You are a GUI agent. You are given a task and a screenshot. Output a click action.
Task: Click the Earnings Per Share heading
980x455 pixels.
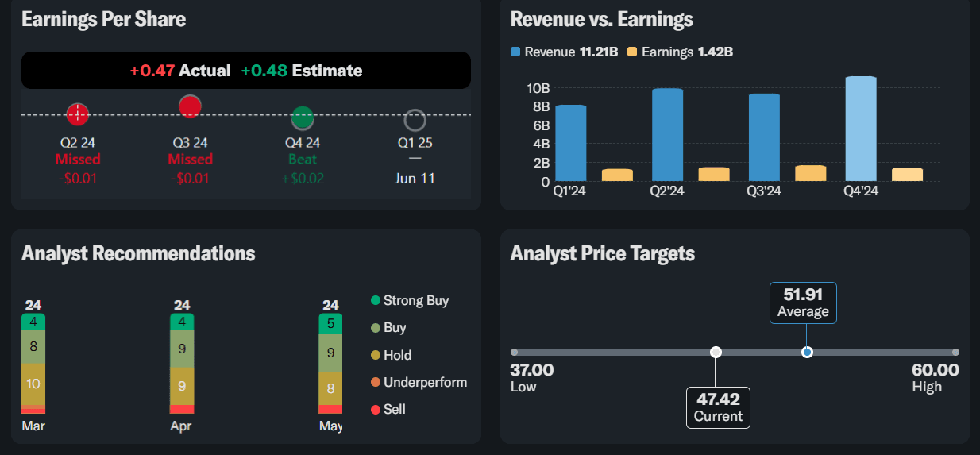(x=104, y=19)
